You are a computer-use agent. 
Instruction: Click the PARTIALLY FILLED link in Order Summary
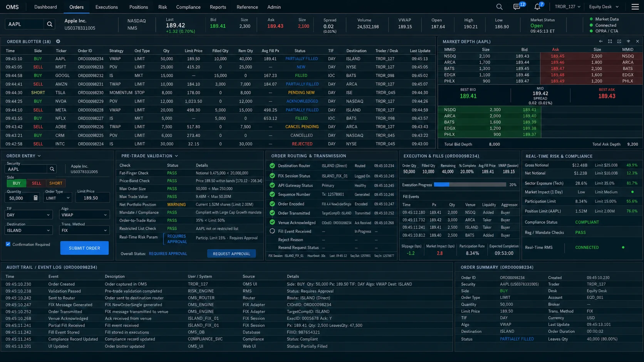[517, 339]
